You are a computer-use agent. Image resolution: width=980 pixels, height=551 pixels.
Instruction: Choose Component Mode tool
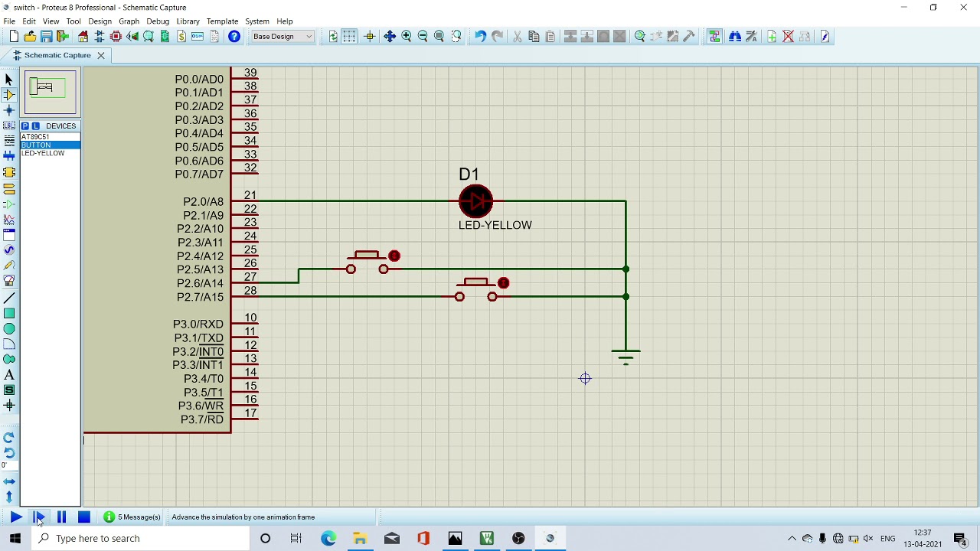pos(9,95)
